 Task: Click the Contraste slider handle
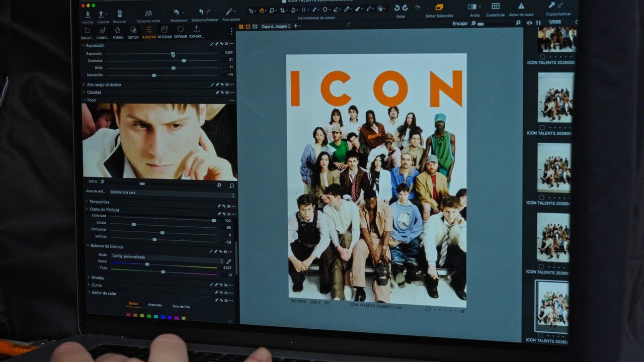click(184, 60)
